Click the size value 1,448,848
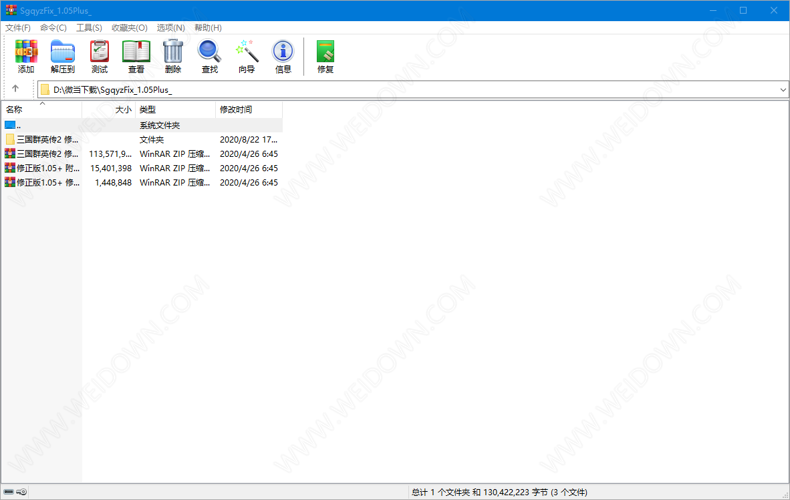The width and height of the screenshot is (790, 500). (x=113, y=182)
